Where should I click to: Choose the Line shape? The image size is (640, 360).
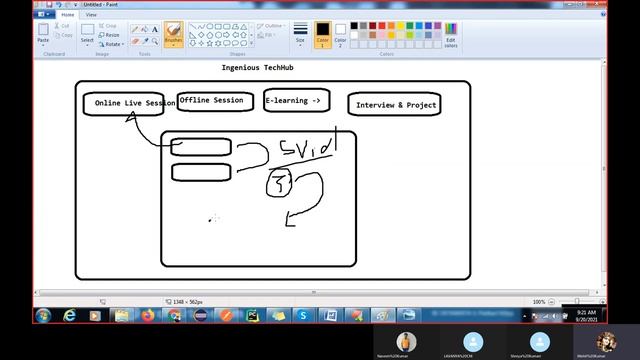click(193, 27)
